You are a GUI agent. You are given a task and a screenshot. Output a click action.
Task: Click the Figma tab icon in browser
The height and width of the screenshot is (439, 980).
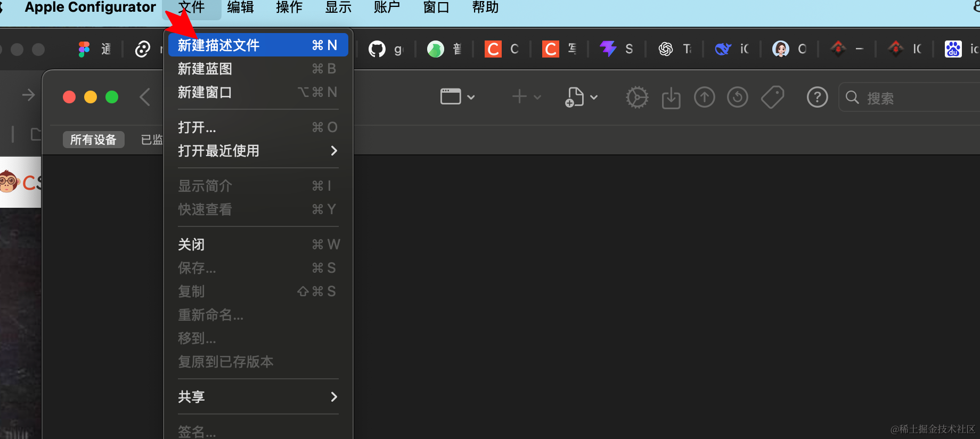pos(84,50)
